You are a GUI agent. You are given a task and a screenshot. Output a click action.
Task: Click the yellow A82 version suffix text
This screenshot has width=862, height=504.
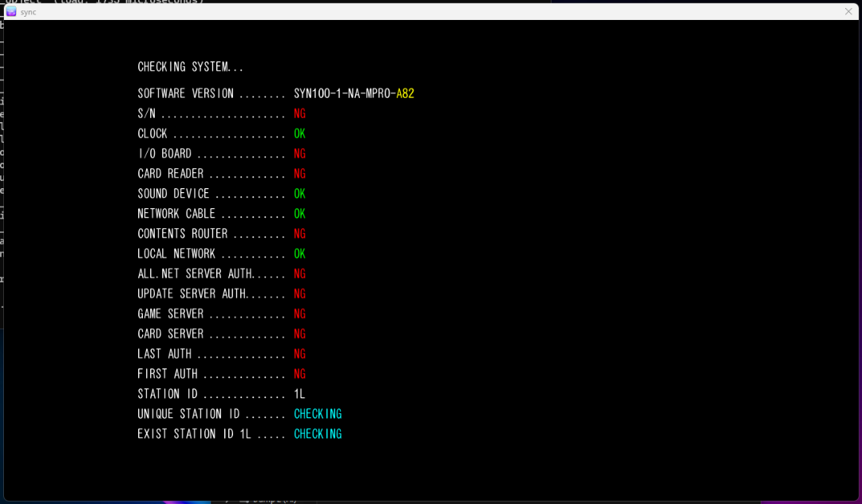point(405,93)
